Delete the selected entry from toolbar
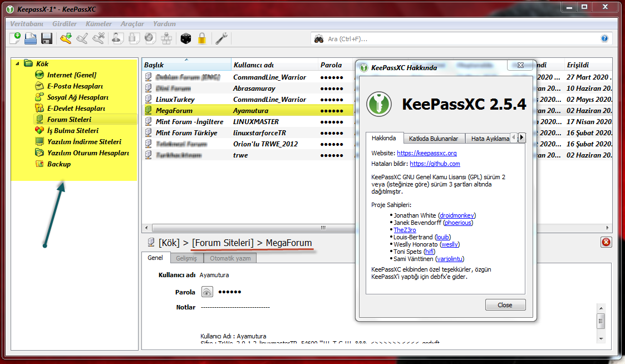Screen dimensions: 625x364 click(x=99, y=38)
